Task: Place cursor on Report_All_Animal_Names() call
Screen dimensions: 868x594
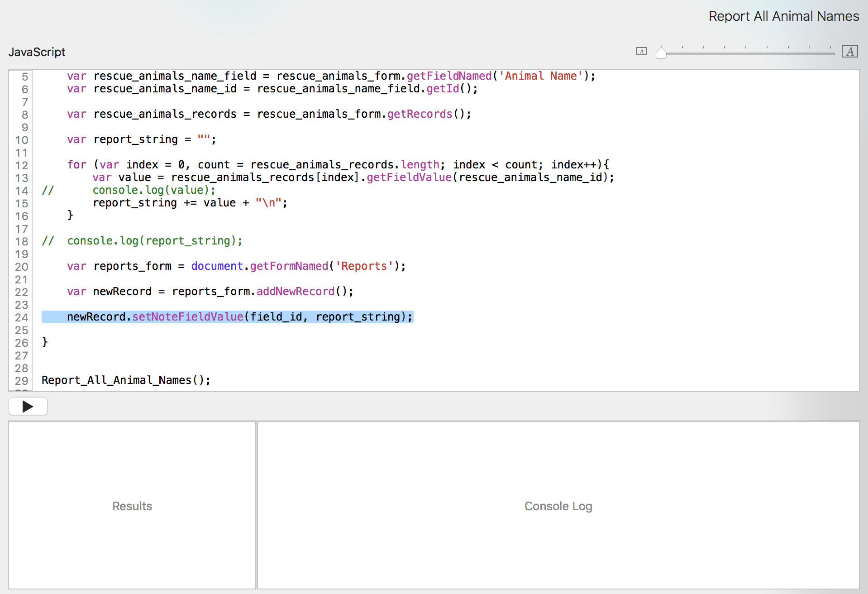Action: click(126, 380)
